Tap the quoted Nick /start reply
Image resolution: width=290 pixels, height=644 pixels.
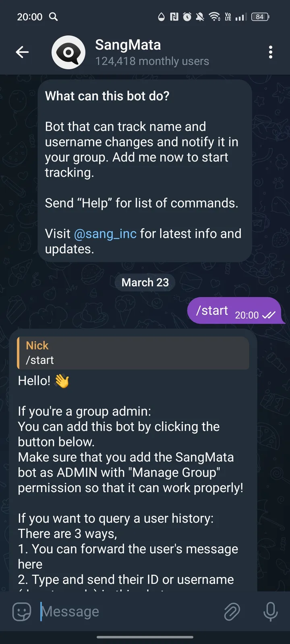coord(133,353)
